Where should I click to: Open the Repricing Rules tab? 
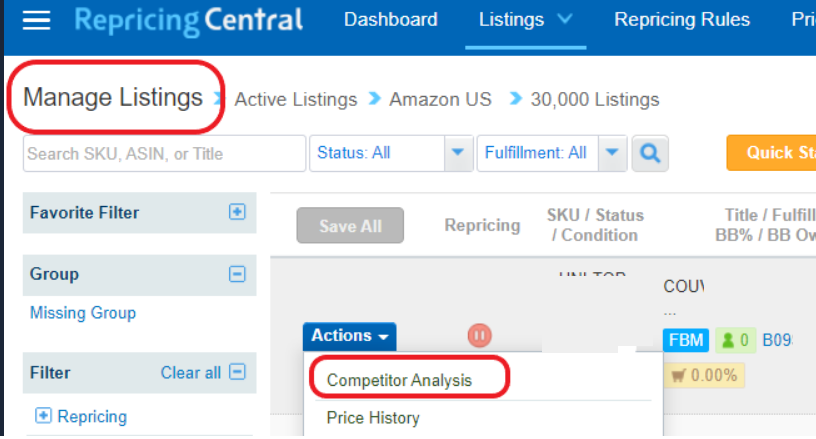pos(682,20)
